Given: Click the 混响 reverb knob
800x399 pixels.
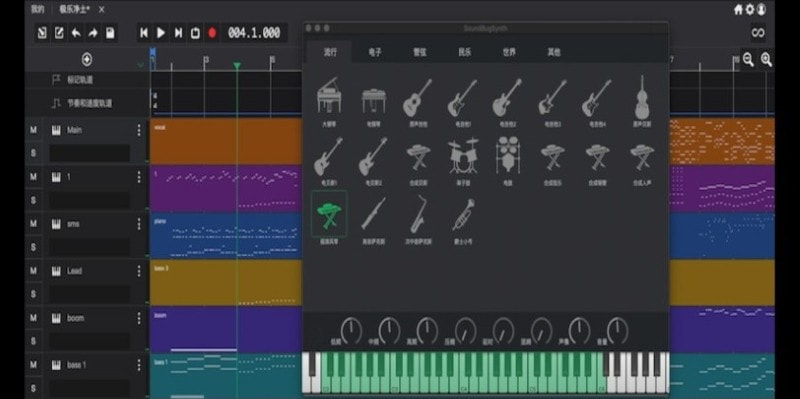Looking at the screenshot, I should point(541,330).
